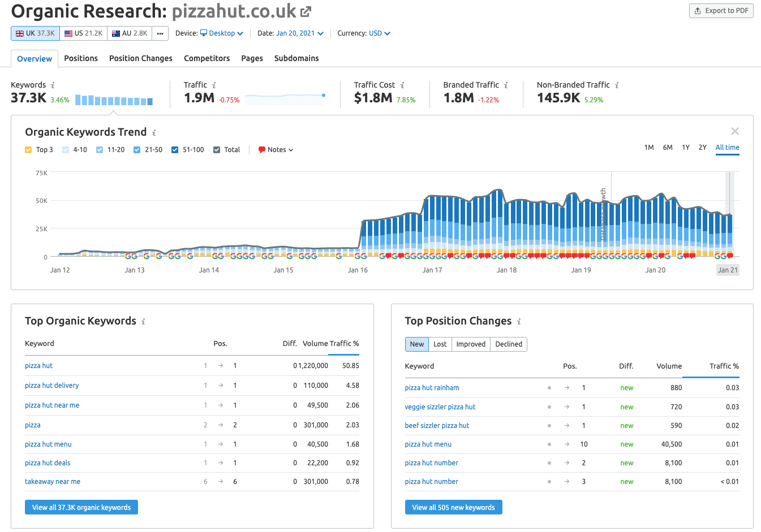Viewport: 761px width, 532px height.
Task: Click info icon by Top Organic Keywords
Action: (143, 322)
